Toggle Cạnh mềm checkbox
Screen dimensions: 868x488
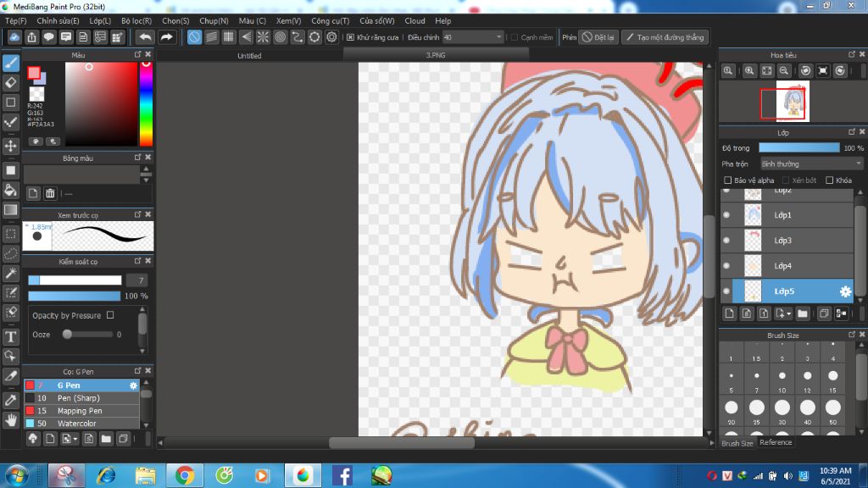coord(515,37)
